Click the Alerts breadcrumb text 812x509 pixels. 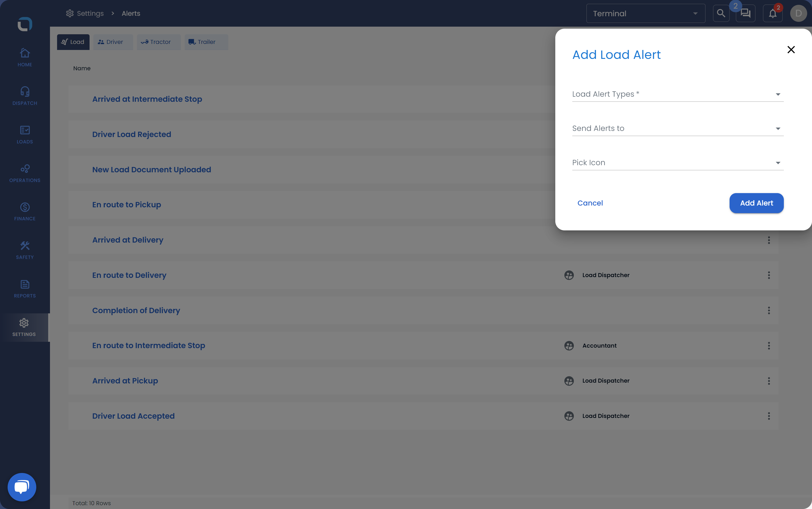(131, 13)
